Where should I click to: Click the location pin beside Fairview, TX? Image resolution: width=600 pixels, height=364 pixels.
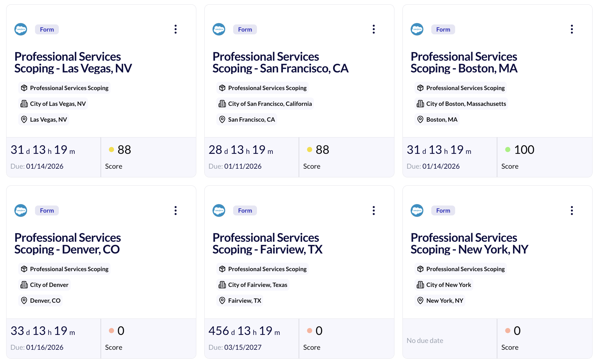point(222,301)
